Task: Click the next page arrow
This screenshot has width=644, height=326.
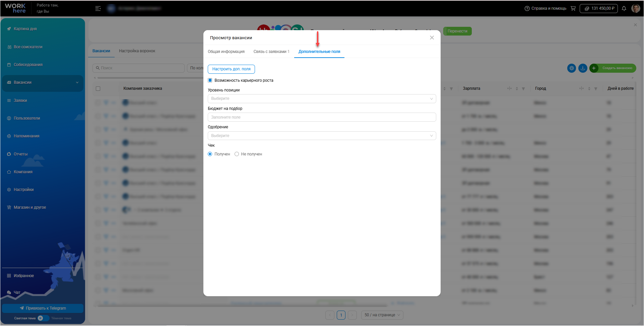Action: coord(352,315)
